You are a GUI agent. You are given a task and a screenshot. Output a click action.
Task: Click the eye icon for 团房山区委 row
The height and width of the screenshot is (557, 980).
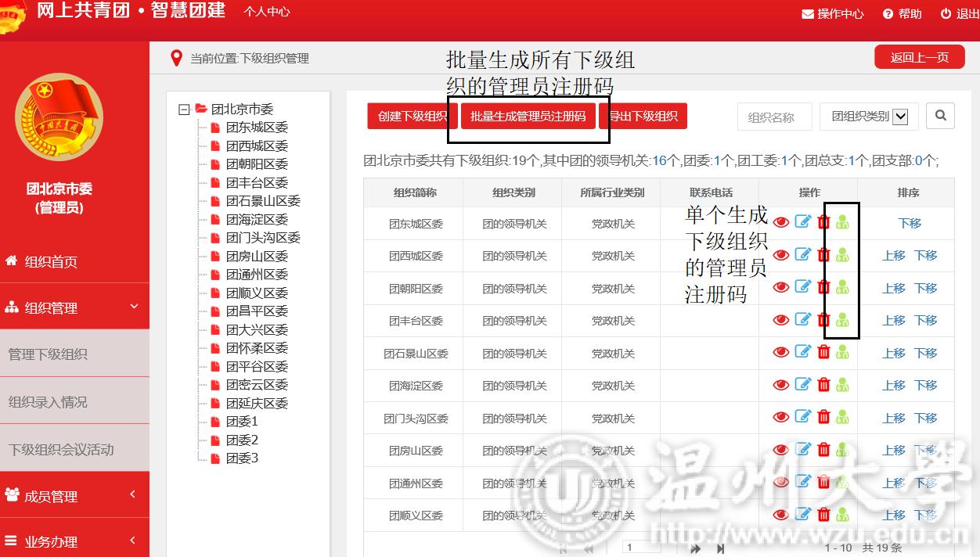pos(780,450)
